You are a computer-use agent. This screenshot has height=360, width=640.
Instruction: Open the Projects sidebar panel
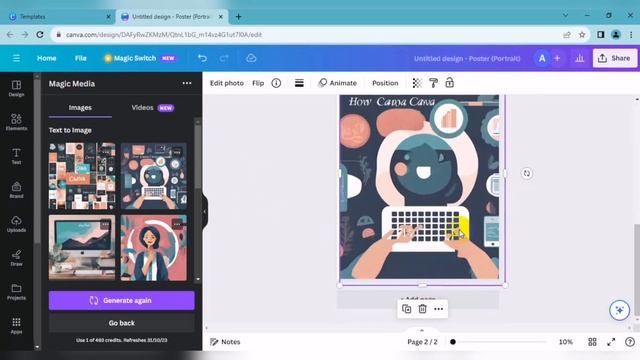pyautogui.click(x=16, y=291)
